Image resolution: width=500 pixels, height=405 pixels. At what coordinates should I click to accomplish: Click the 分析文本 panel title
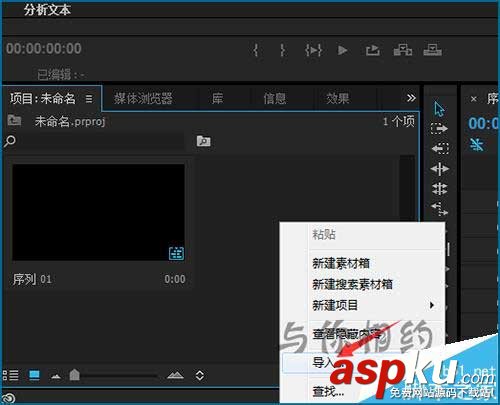(47, 10)
